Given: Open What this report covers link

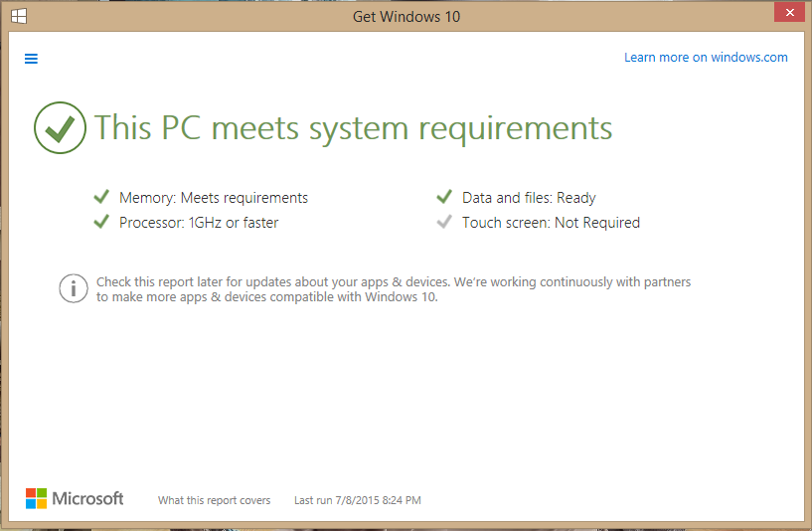Looking at the screenshot, I should pos(215,500).
